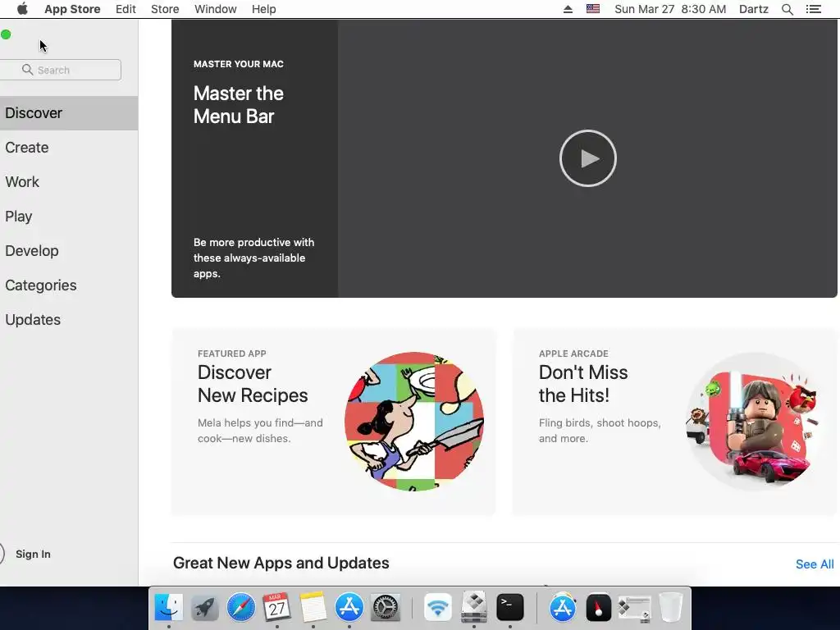Click the Great New Apps and Updates heading
840x630 pixels.
pos(281,563)
